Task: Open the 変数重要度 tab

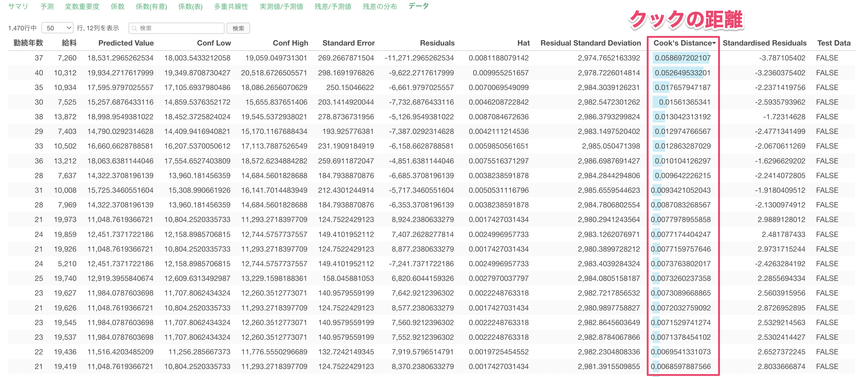Action: (x=82, y=6)
